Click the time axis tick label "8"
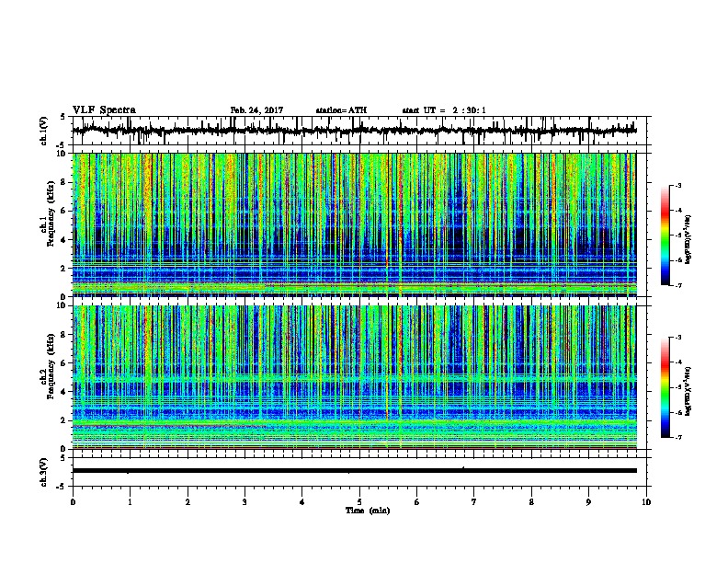 pos(531,502)
